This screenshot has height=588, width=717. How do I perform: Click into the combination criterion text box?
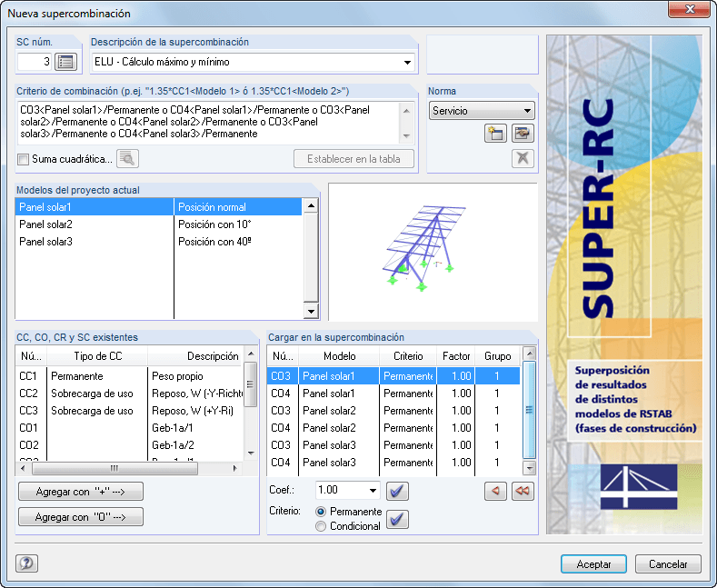[209, 122]
